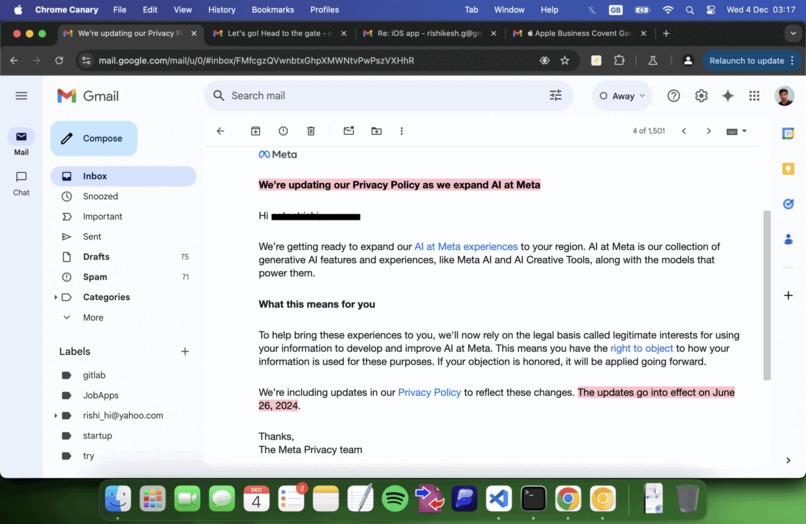Image resolution: width=806 pixels, height=524 pixels.
Task: Switch to Apple Business Covent Garden tab
Action: click(x=578, y=33)
